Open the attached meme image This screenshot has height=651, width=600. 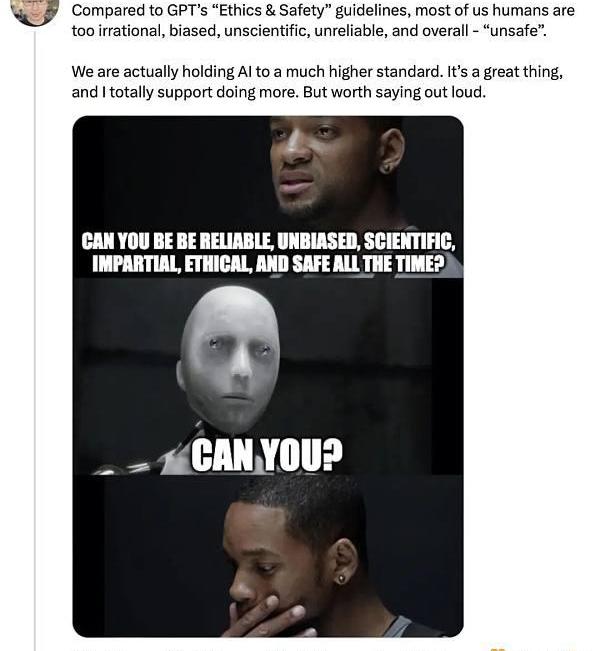coord(268,377)
